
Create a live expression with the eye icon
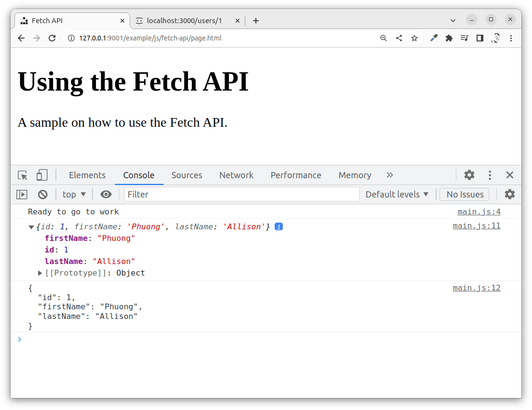coord(106,194)
